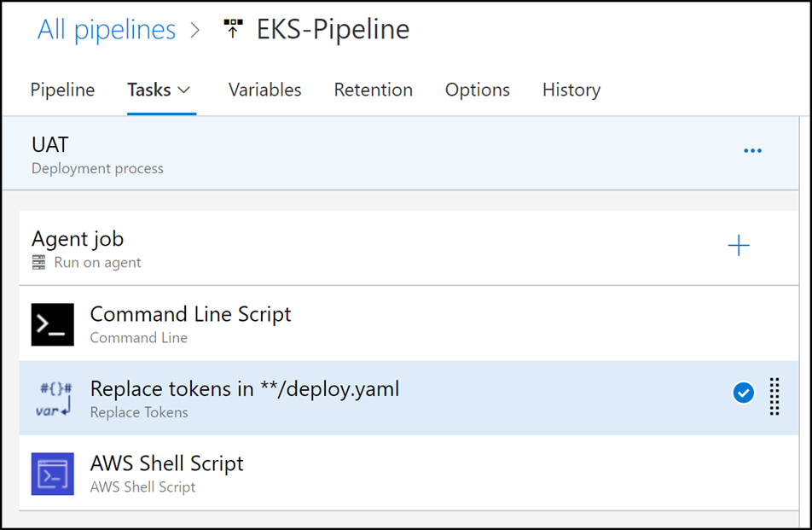Open the Retention tab
Image resolution: width=812 pixels, height=530 pixels.
pyautogui.click(x=373, y=90)
